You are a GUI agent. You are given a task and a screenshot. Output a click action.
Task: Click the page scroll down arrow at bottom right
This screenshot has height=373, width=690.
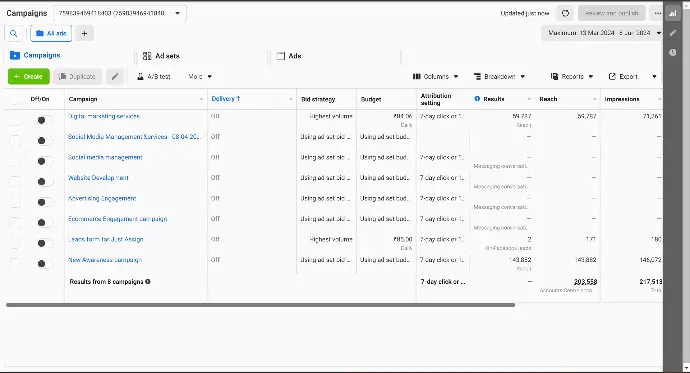[686, 368]
